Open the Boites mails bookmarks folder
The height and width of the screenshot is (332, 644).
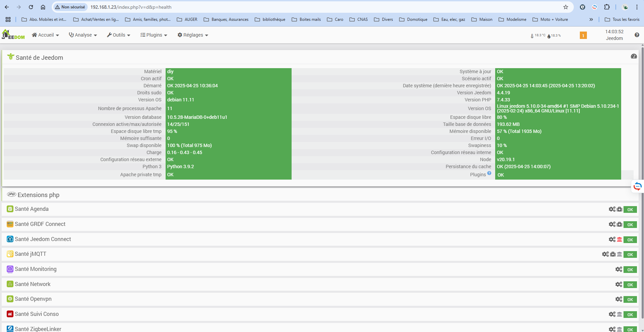point(306,19)
